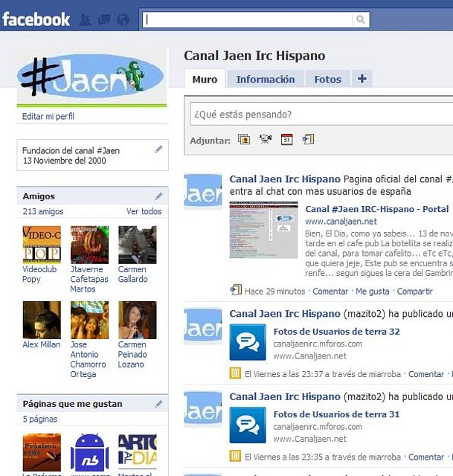Click canaljaenirc.mforos.com under terra 32
This screenshot has width=453, height=476.
pos(318,344)
